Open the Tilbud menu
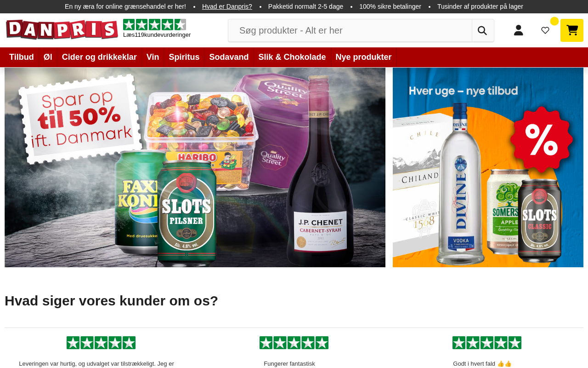 (22, 57)
